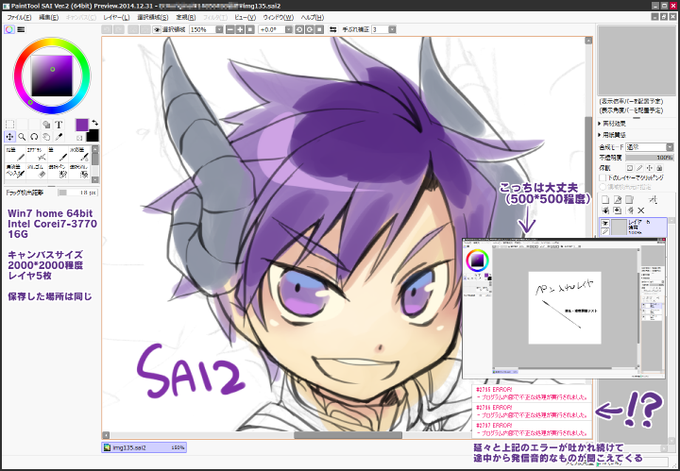Expand the paper texture section triangle
680x471 pixels.
click(600, 135)
